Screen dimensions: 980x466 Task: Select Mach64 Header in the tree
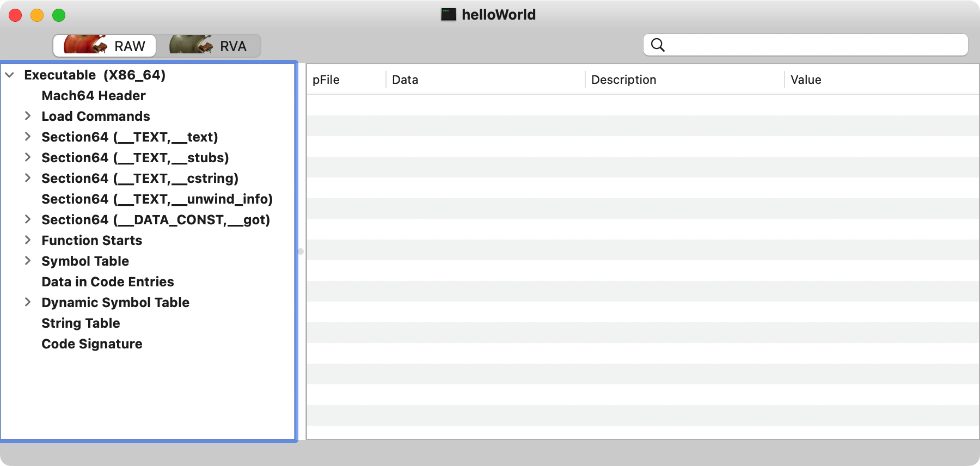(94, 96)
